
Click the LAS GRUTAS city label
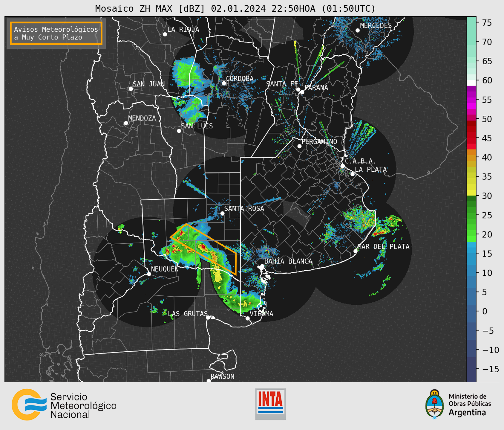coord(188,314)
